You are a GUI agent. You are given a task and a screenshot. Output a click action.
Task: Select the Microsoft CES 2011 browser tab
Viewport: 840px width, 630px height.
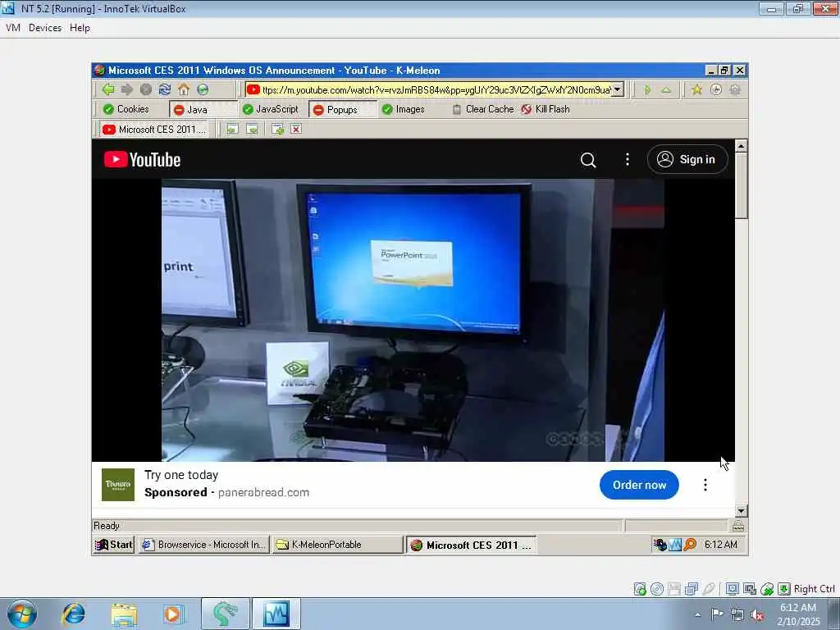[x=154, y=130]
